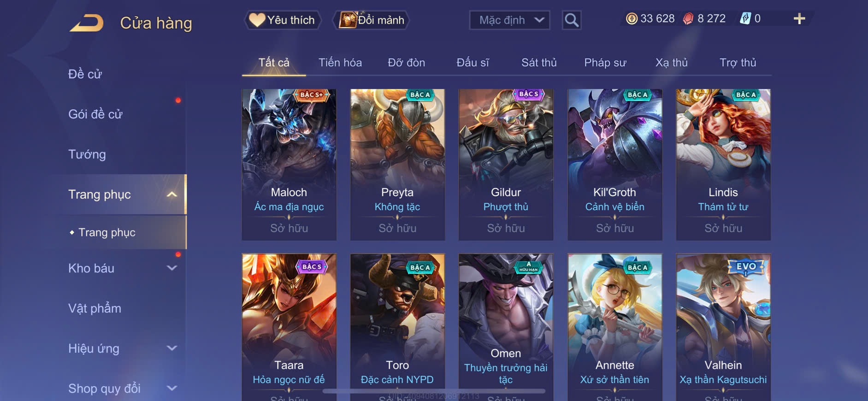Open the Mặc định sort dropdown

point(509,20)
